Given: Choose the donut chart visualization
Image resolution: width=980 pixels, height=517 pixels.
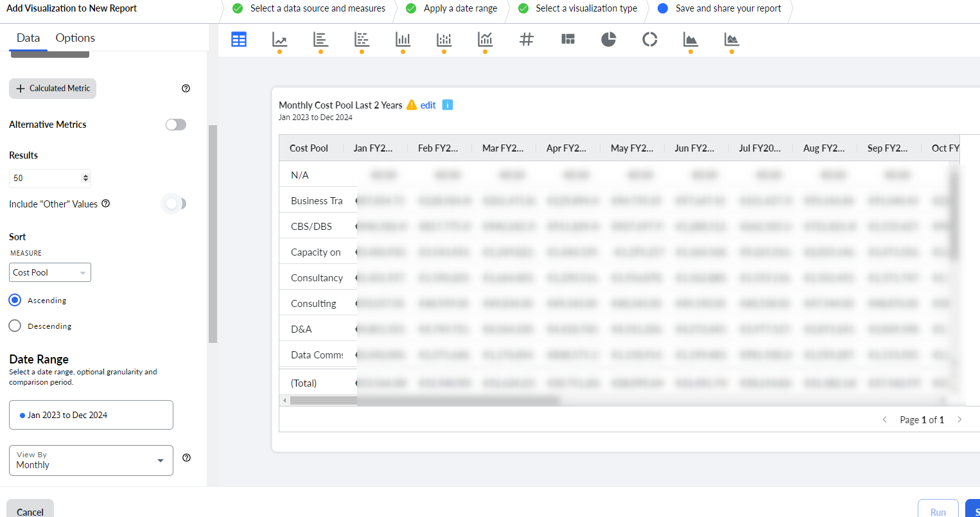Looking at the screenshot, I should click(650, 39).
